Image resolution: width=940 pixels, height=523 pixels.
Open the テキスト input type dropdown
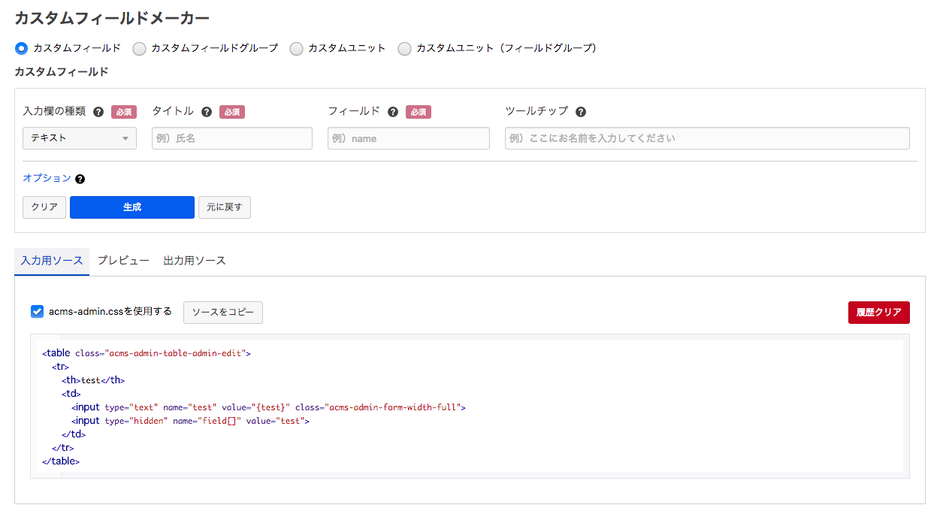79,138
